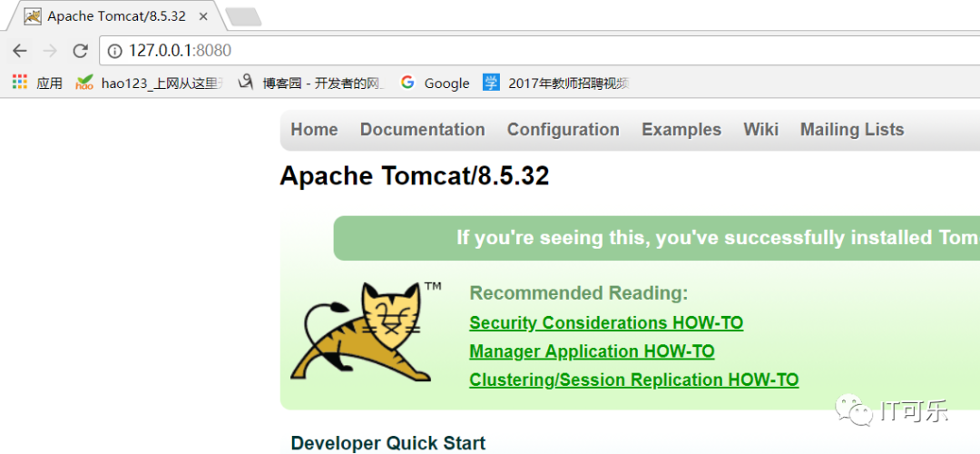980x454 pixels.
Task: Open the 博客园 bookmark
Action: tap(312, 83)
